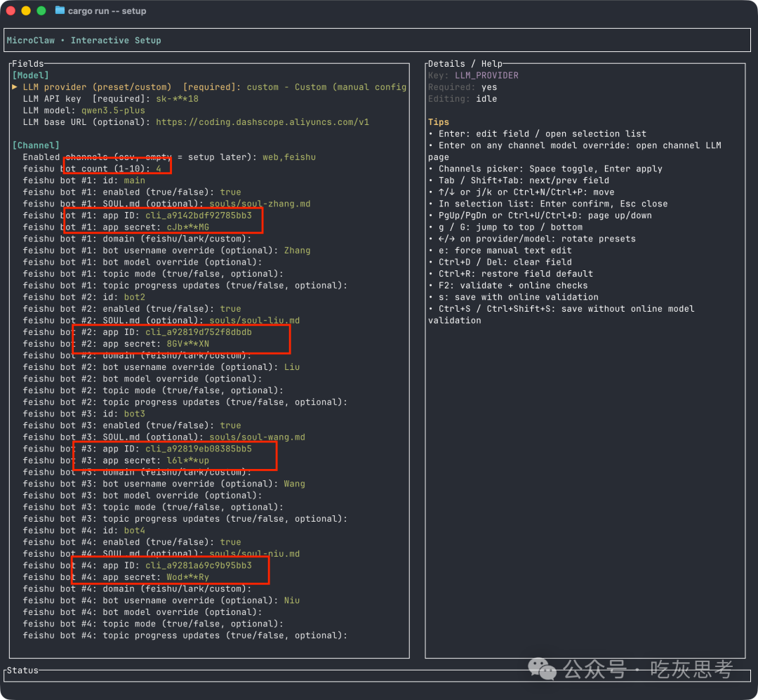Screen dimensions: 758x700
Task: Select bot #2 username override Liu
Action: [291, 367]
